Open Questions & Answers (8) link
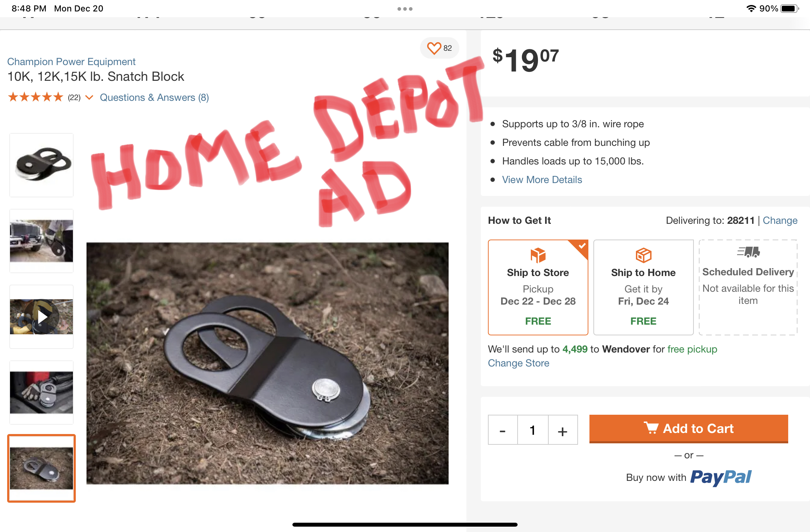810x532 pixels. click(154, 97)
